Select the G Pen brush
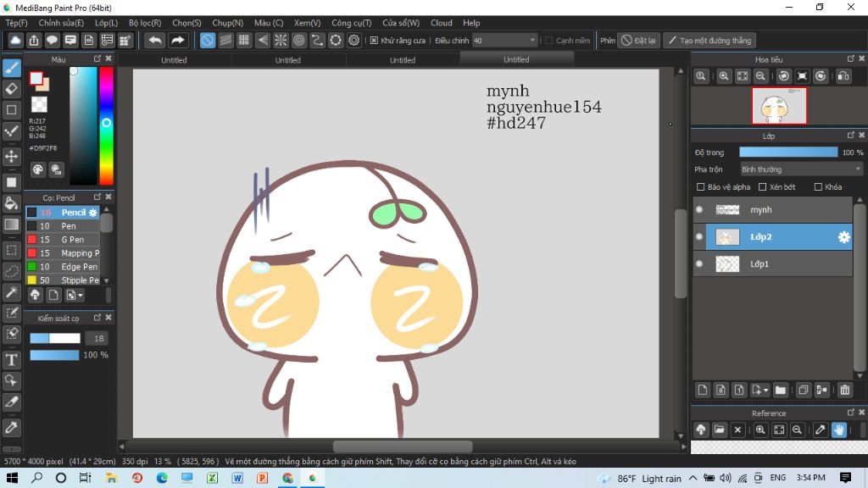This screenshot has height=488, width=868. (63, 240)
